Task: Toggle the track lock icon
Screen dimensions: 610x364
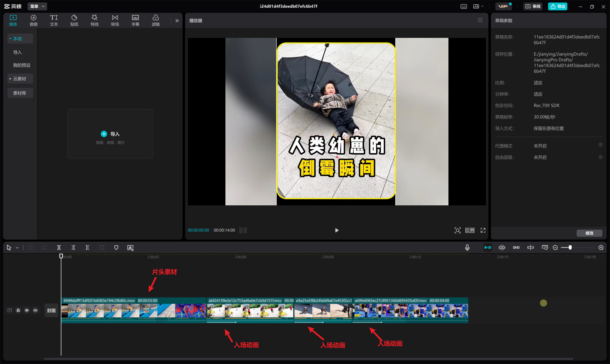Action: (18, 310)
